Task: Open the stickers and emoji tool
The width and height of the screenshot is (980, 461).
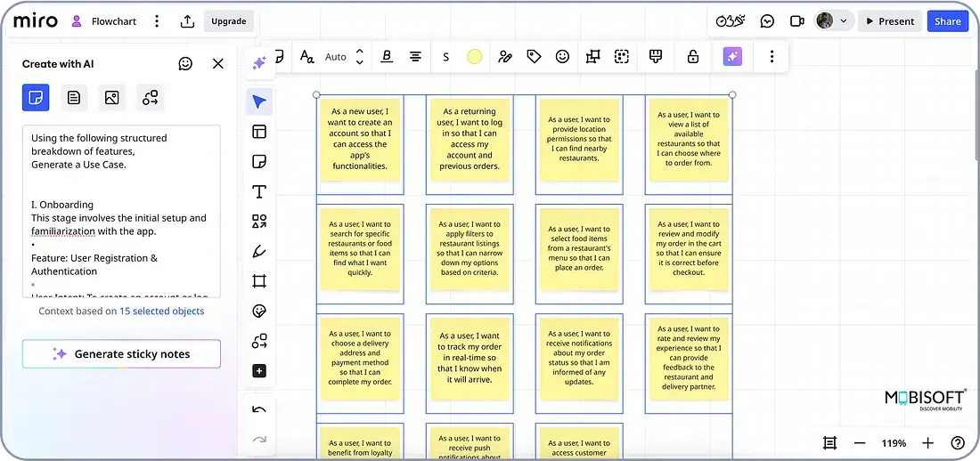Action: [259, 311]
